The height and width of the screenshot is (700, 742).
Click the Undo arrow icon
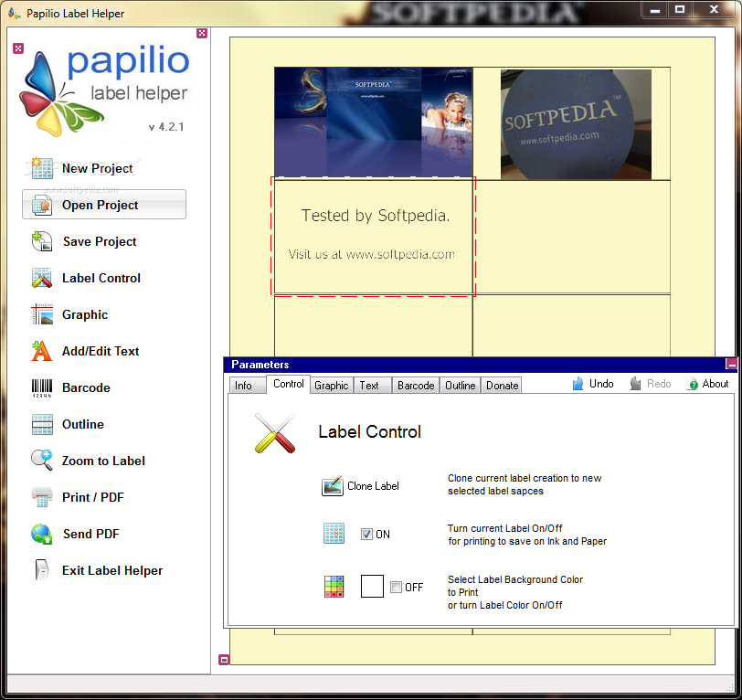coord(578,384)
